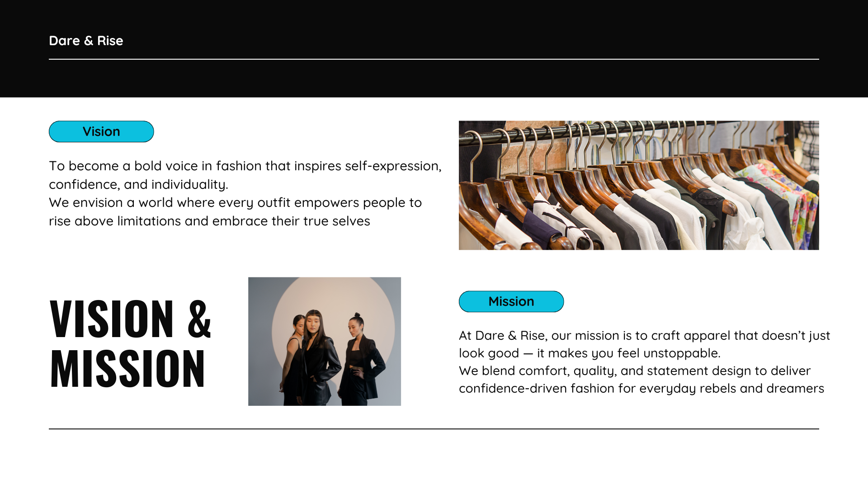Select the text 'confidence, and individuality.'
The width and height of the screenshot is (868, 488).
point(138,184)
